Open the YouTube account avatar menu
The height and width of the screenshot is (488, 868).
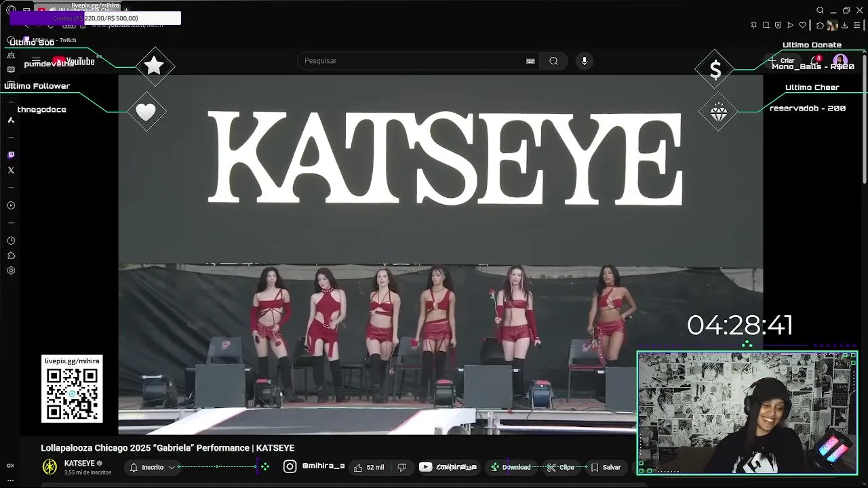tap(840, 61)
